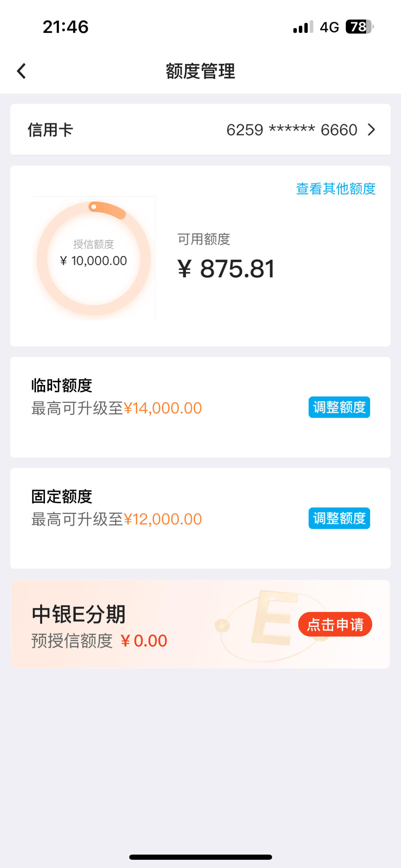Tap the 21:46 status bar clock
The width and height of the screenshot is (401, 868).
tap(66, 27)
